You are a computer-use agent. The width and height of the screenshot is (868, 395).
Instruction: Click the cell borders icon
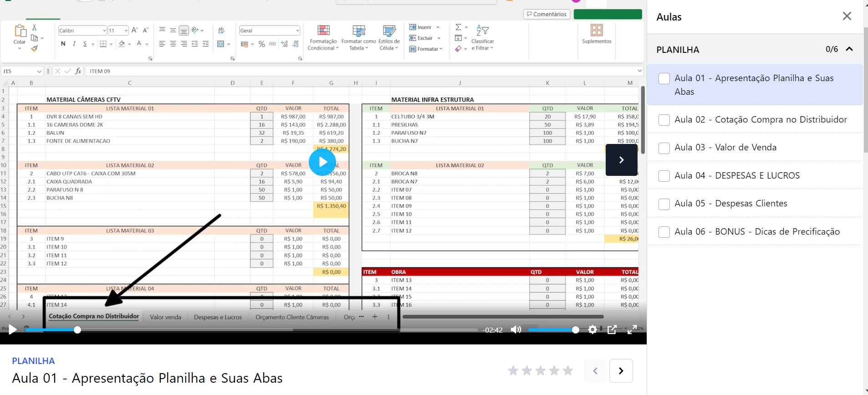103,44
